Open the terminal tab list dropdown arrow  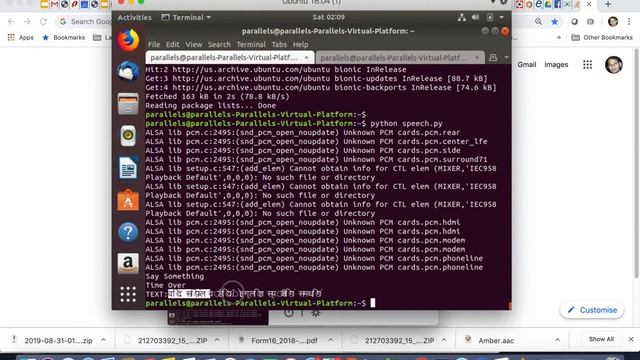click(506, 58)
